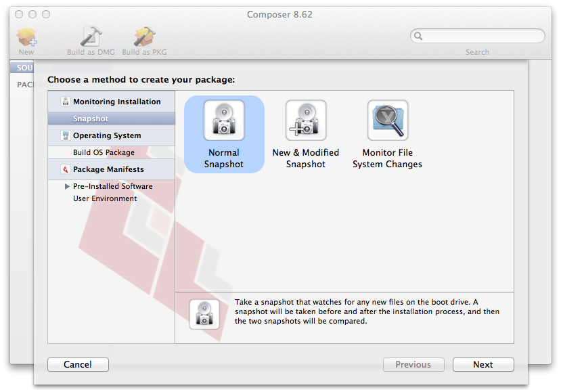
Task: Click the Normal Snapshot label text
Action: pos(224,158)
